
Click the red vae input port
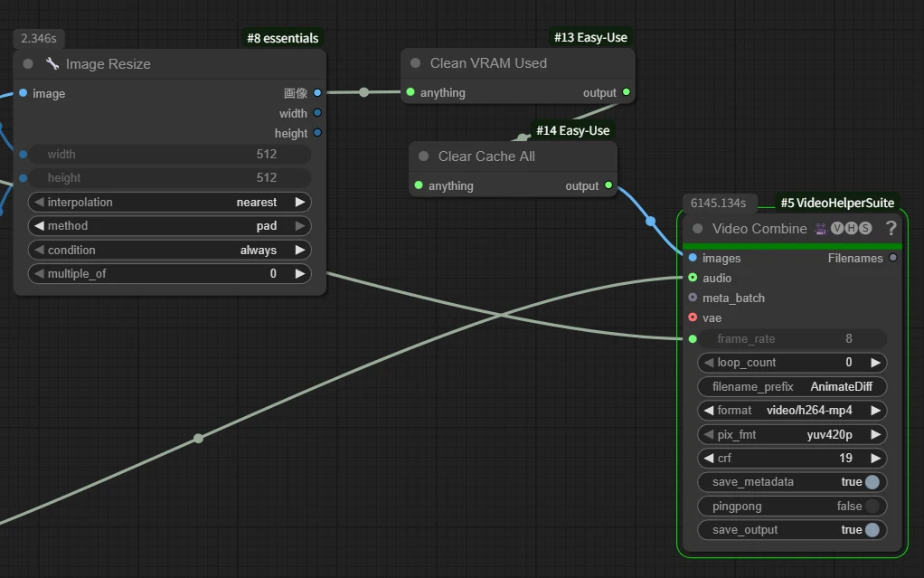693,317
